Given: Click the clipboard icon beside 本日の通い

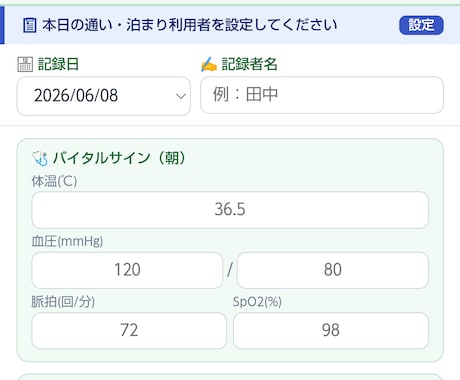Looking at the screenshot, I should click(29, 25).
